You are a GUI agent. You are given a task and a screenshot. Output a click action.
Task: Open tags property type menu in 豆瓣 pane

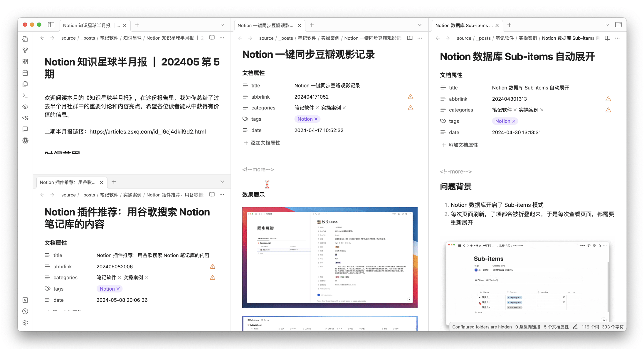click(x=245, y=119)
